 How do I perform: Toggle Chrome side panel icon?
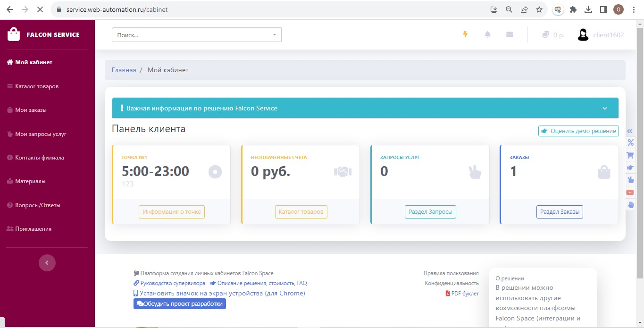click(603, 9)
